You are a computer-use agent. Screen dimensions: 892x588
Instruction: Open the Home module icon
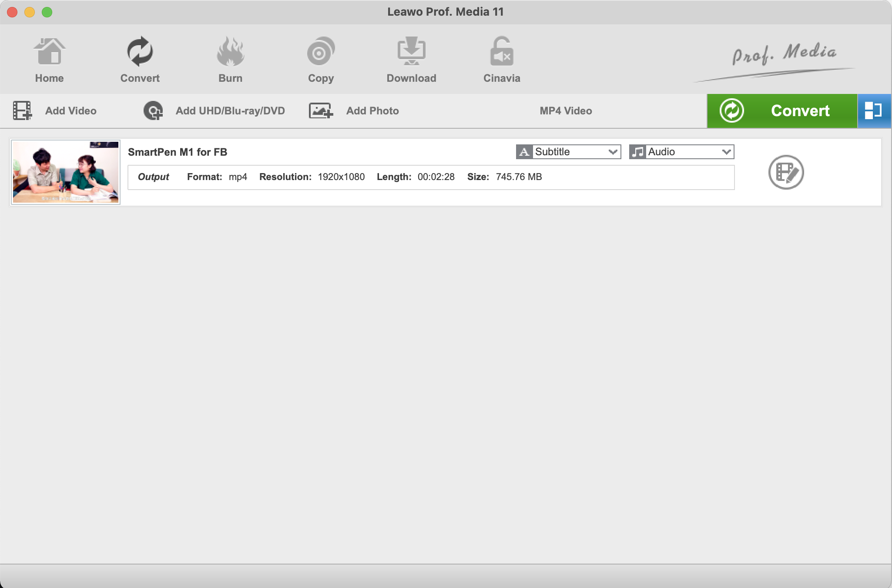(49, 52)
